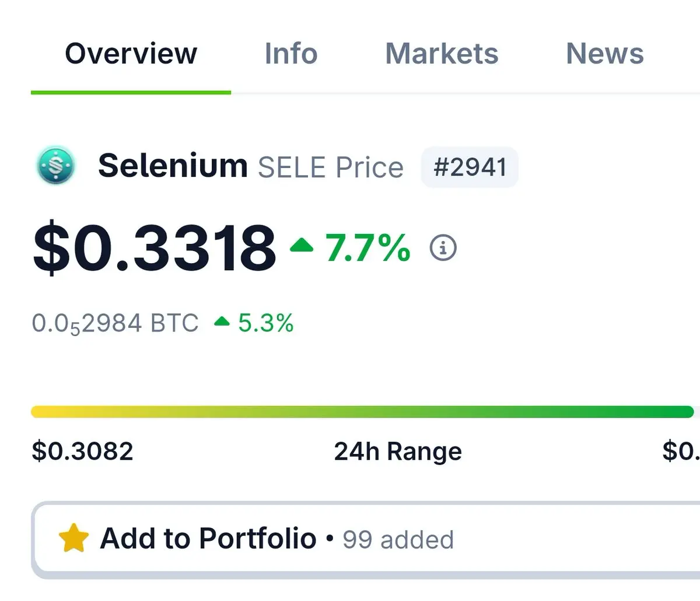Image resolution: width=700 pixels, height=601 pixels.
Task: Click the $0.3082 24h low value
Action: [x=83, y=451]
